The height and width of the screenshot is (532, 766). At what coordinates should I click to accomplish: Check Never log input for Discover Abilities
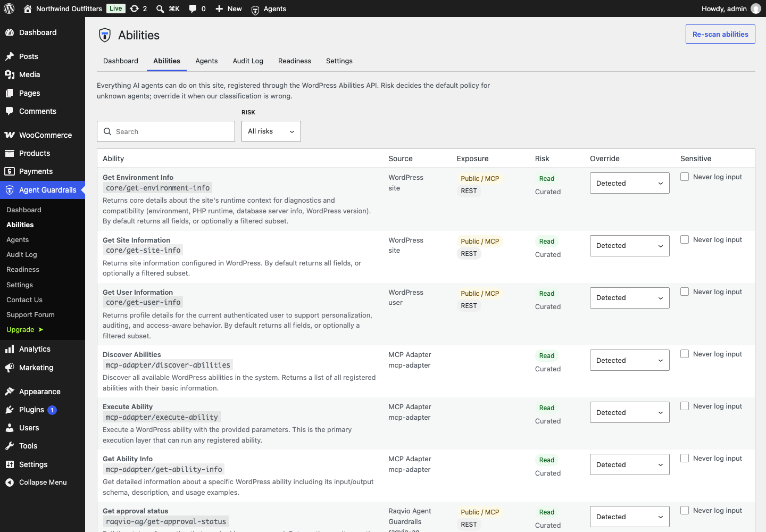(x=685, y=354)
